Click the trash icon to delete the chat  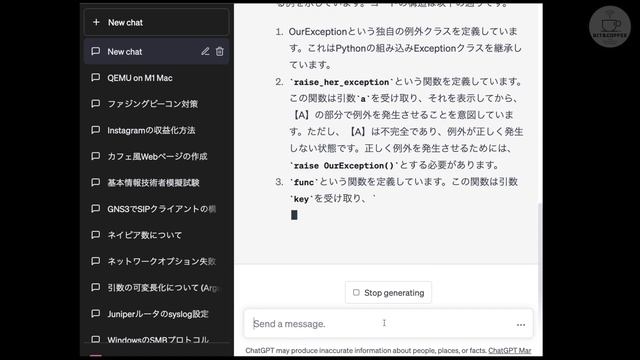click(220, 51)
